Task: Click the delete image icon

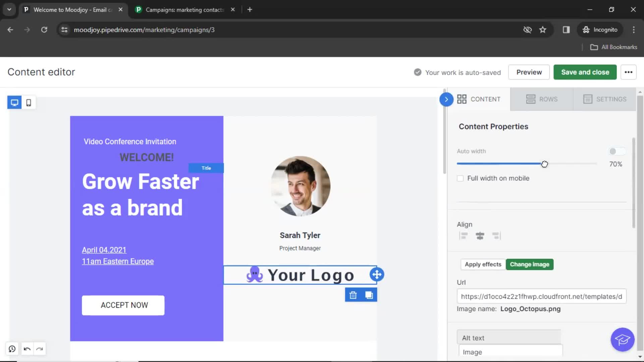Action: [353, 295]
